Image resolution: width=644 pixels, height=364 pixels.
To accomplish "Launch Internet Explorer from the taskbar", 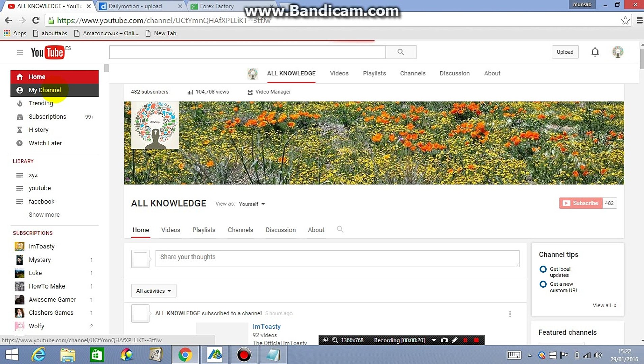I will pos(38,355).
